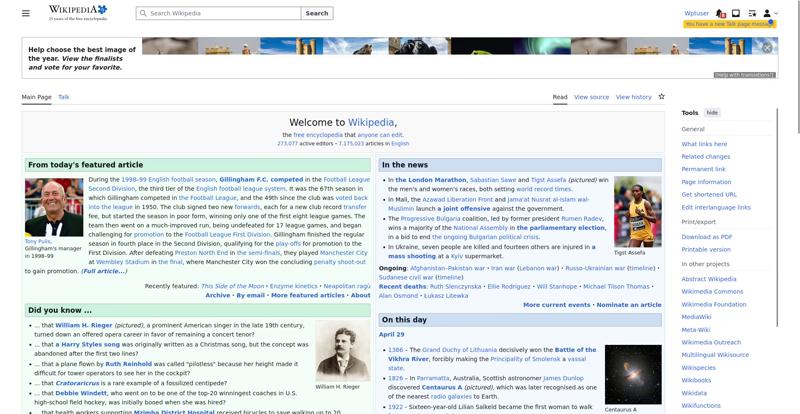The height and width of the screenshot is (414, 800).
Task: Hide the Tools sidebar panel
Action: point(712,113)
